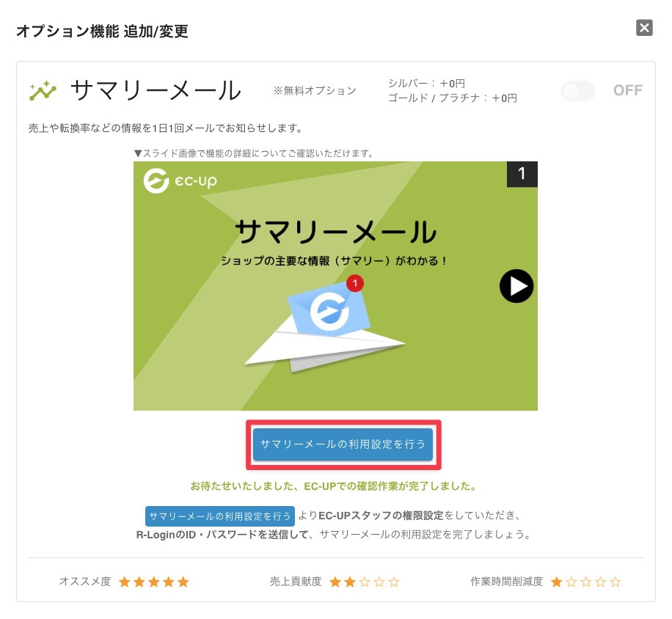Close the option settings dialog

pos(644,28)
